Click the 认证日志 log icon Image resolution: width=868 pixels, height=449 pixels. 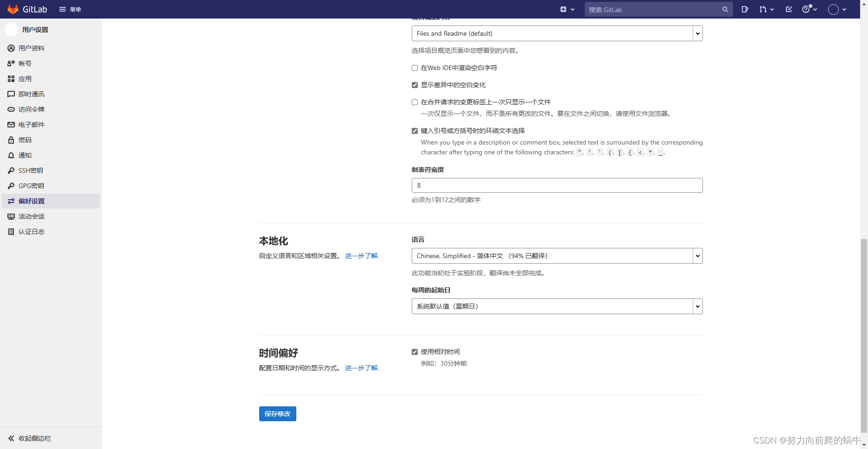coord(11,232)
